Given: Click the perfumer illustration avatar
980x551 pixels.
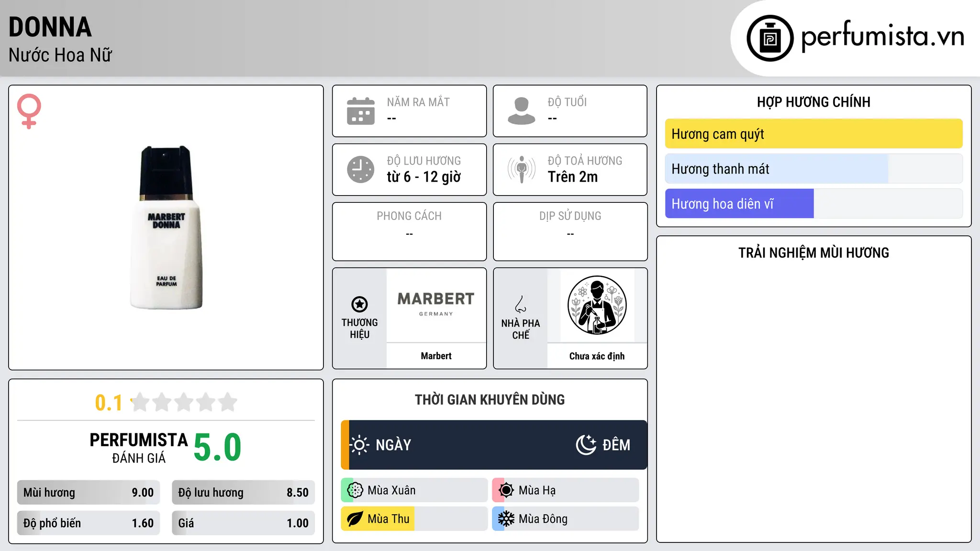Looking at the screenshot, I should point(597,305).
